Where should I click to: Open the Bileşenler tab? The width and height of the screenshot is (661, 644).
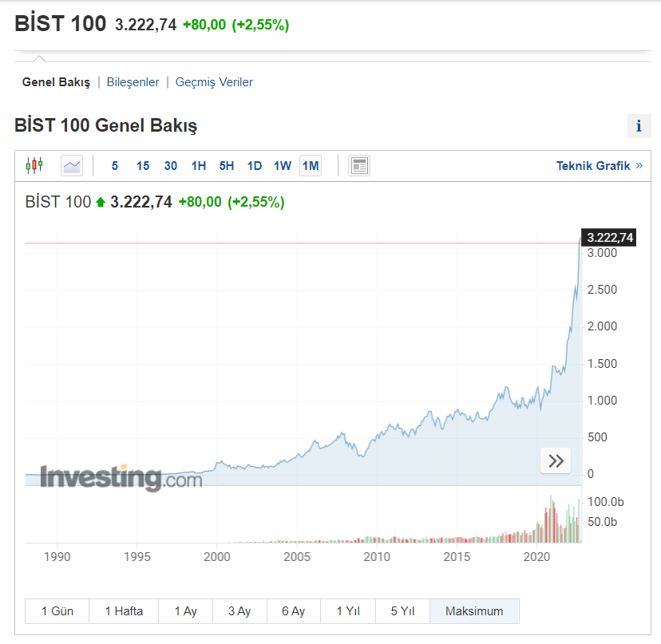point(133,81)
